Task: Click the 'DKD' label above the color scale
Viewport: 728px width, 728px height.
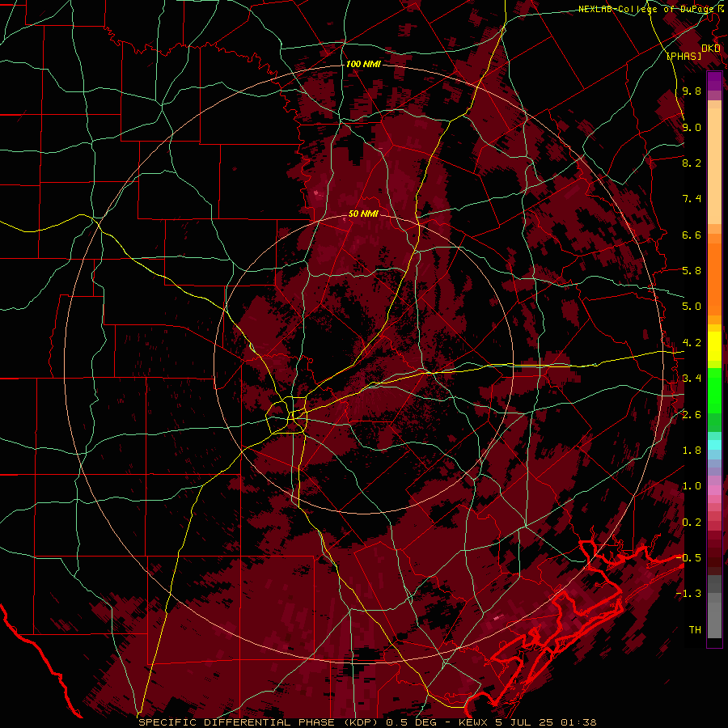Action: point(711,49)
